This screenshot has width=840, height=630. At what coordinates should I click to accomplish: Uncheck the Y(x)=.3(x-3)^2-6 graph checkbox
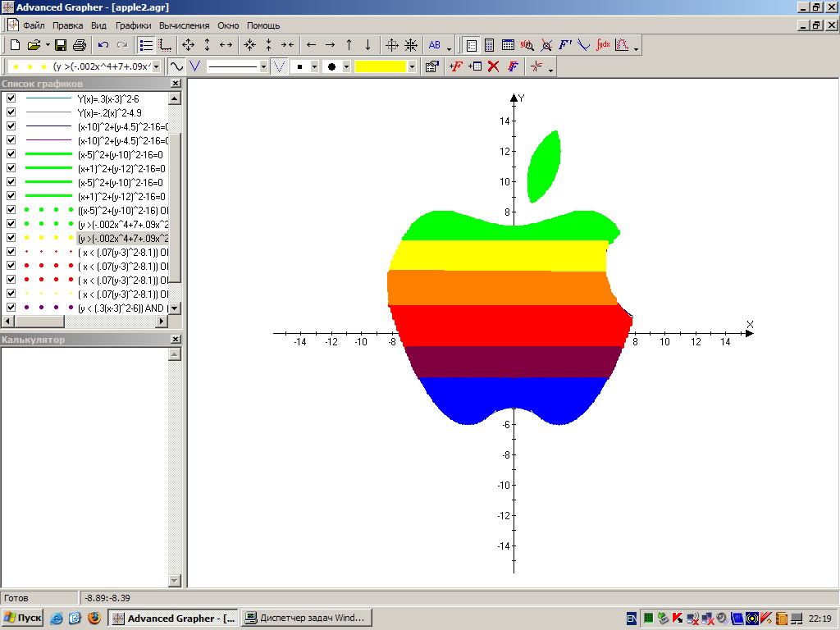tap(11, 98)
